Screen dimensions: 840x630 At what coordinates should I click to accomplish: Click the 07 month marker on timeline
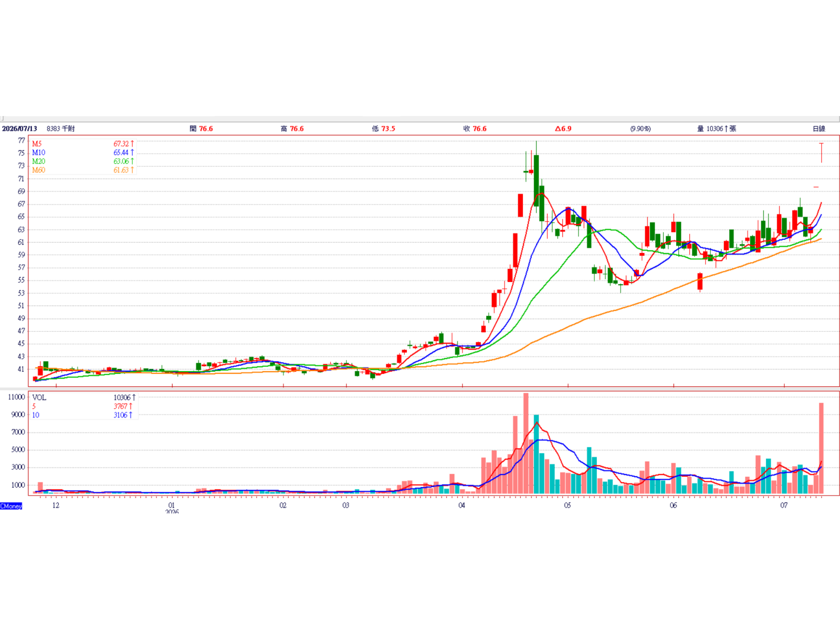click(x=784, y=506)
